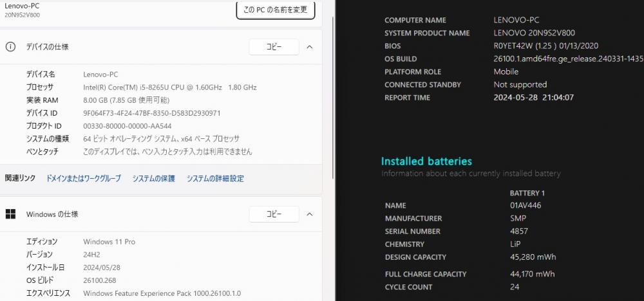Select the device name value Lenovo-PC
This screenshot has width=644, height=301.
pos(100,75)
